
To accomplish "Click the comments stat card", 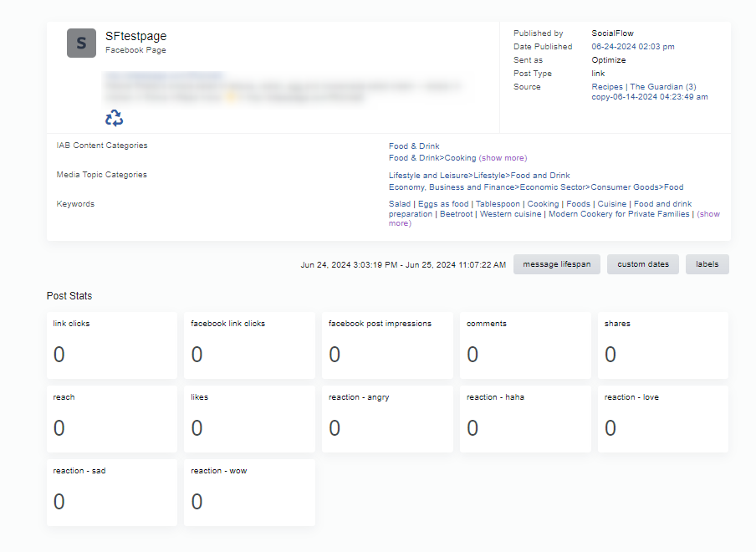I will (525, 345).
